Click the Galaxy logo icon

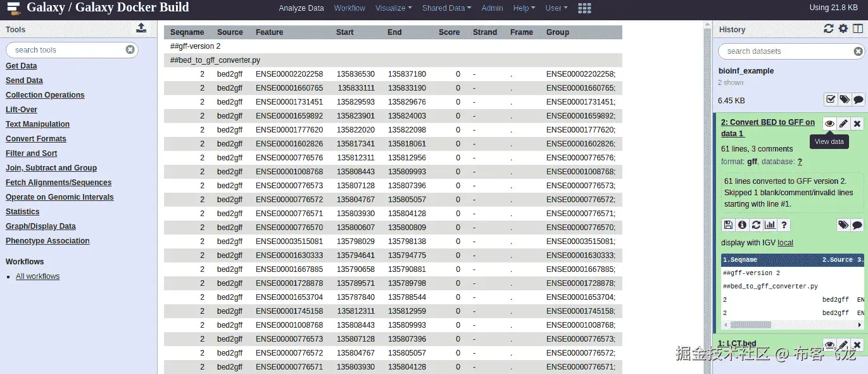pos(13,8)
